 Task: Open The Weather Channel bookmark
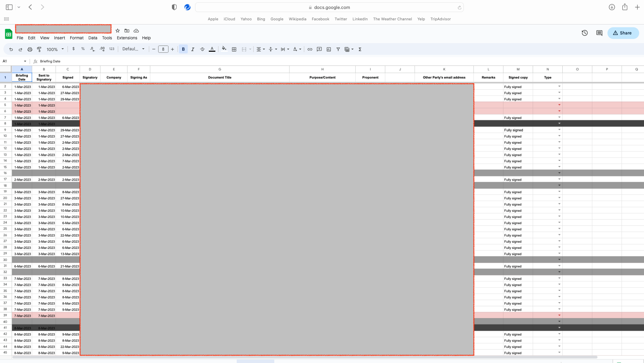[x=392, y=19]
